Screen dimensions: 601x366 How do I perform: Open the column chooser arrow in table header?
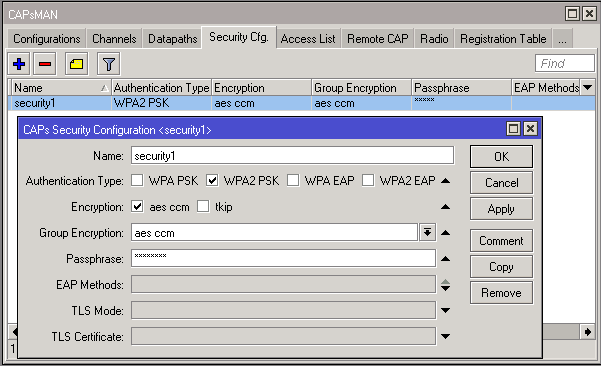(587, 88)
